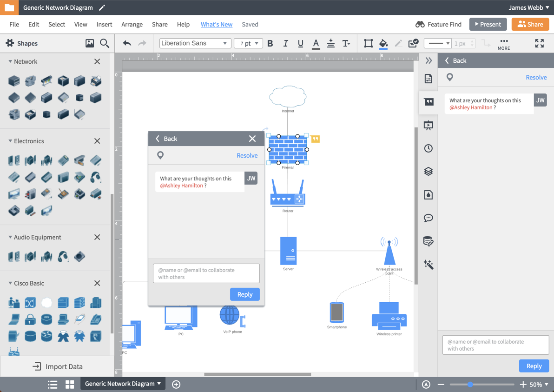Open the Insert menu

tap(104, 24)
